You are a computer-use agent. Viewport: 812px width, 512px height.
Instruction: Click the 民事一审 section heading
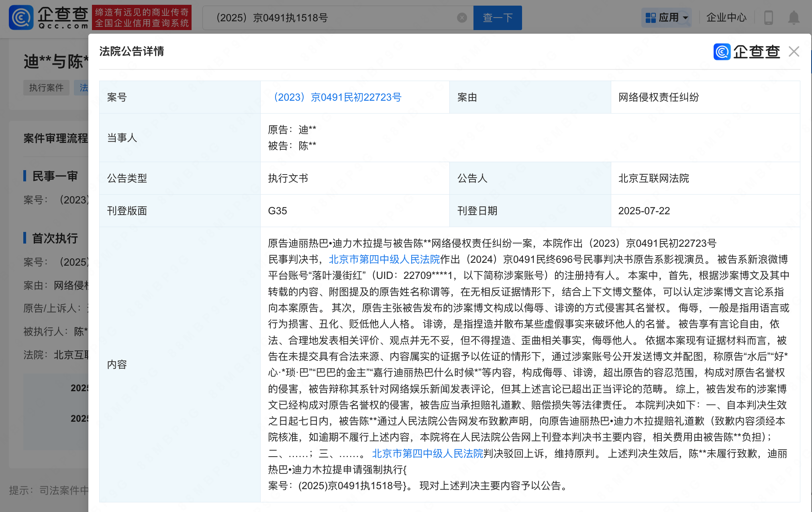pyautogui.click(x=55, y=176)
